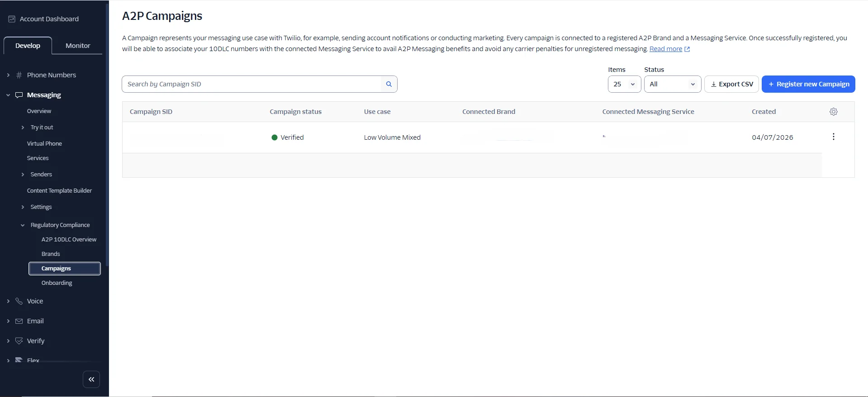Screen dimensions: 868x397
Task: Click the Verified status cell
Action: (288, 137)
